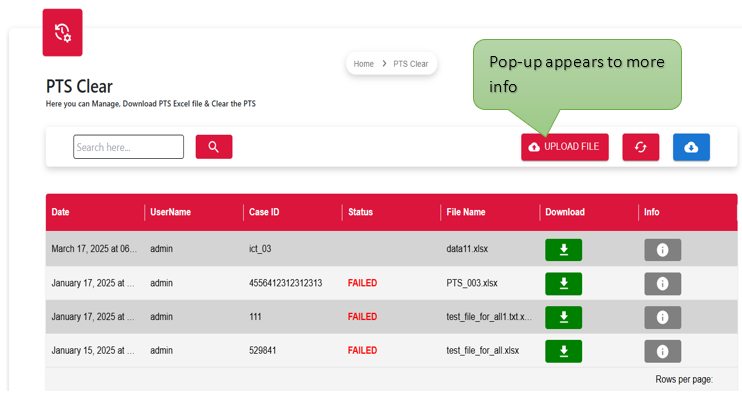The width and height of the screenshot is (742, 397).
Task: Download test_file_for_all1.txt file
Action: [x=564, y=317]
